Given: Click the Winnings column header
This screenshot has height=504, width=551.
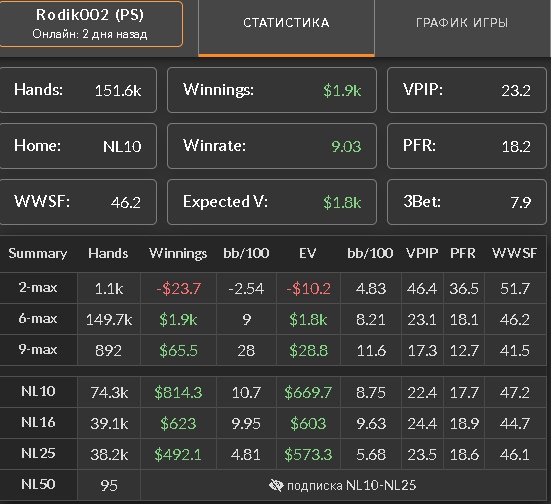Looking at the screenshot, I should click(178, 253).
